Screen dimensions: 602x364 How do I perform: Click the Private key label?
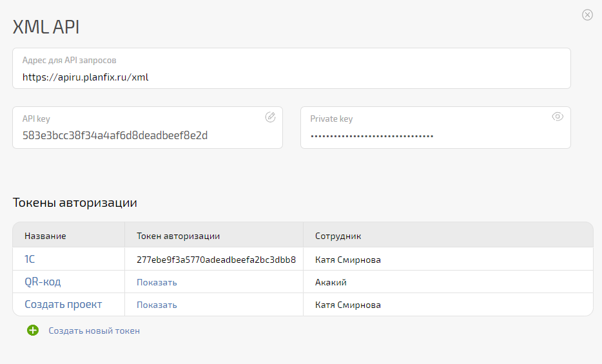click(331, 119)
